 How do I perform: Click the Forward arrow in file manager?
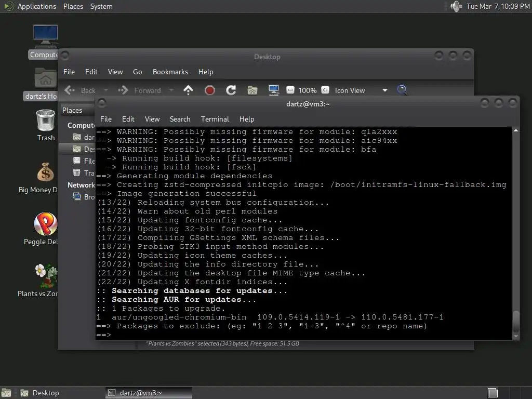tap(123, 90)
